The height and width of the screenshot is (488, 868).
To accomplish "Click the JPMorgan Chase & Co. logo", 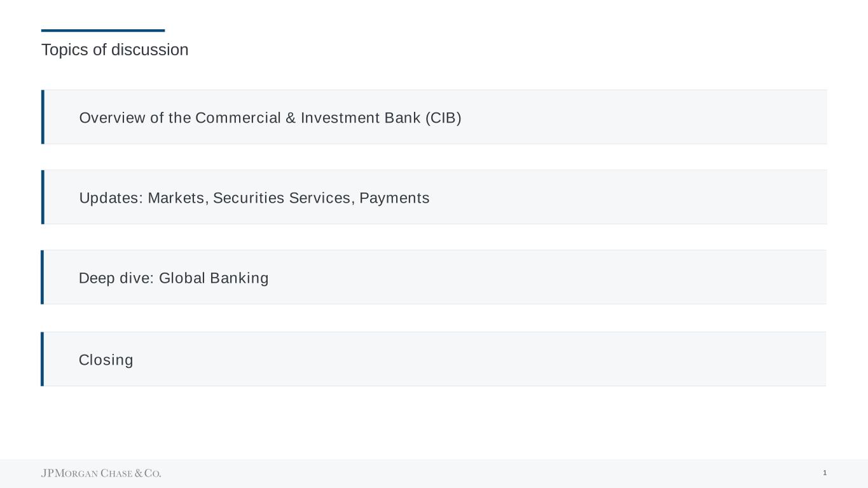I will click(101, 473).
